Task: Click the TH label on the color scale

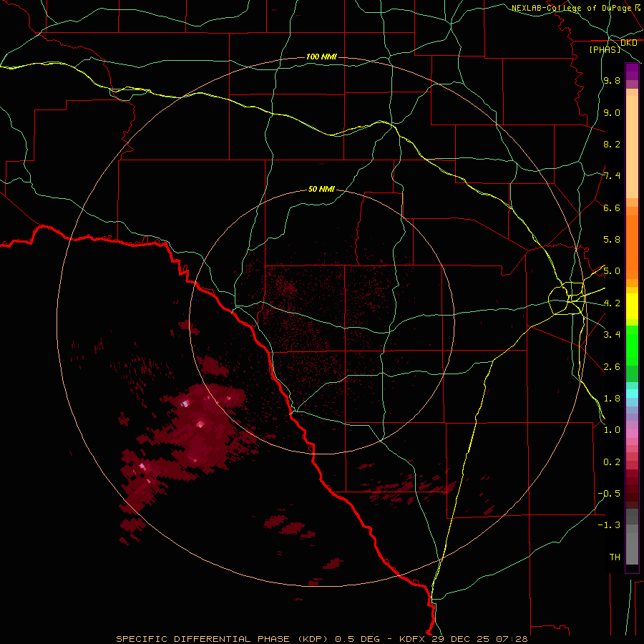Action: [615, 557]
